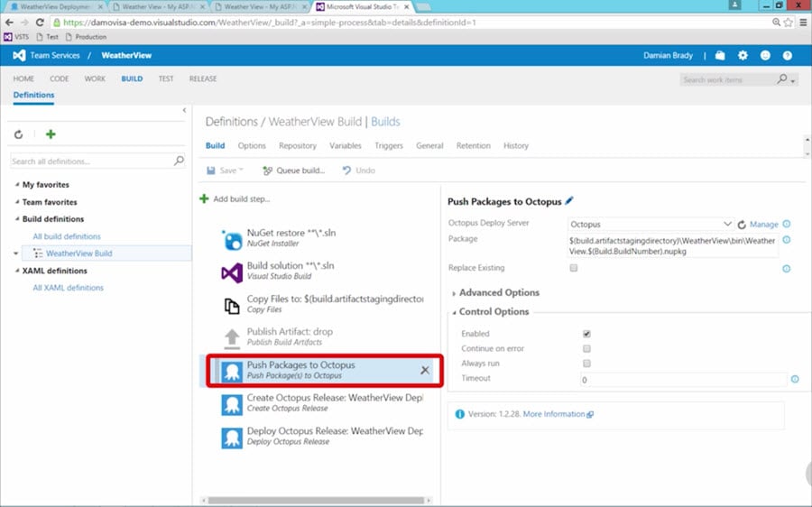
Task: Click the Search all definitions field
Action: click(97, 161)
